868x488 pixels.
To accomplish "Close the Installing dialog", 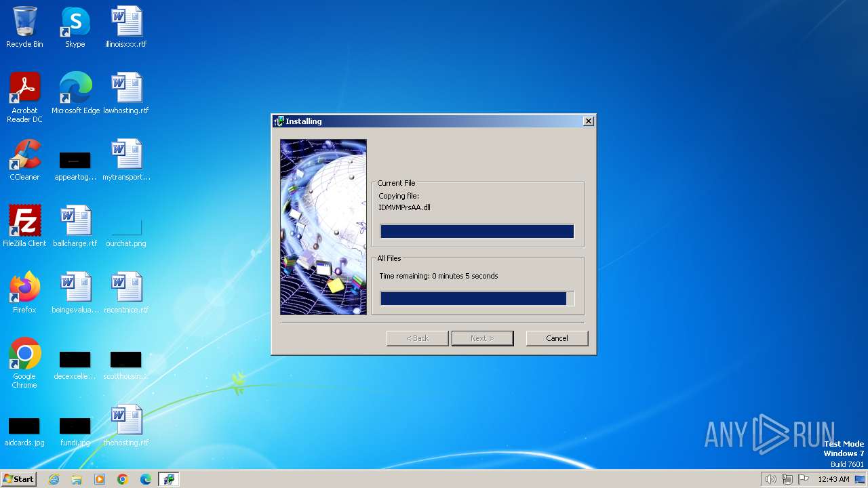I will pos(589,121).
